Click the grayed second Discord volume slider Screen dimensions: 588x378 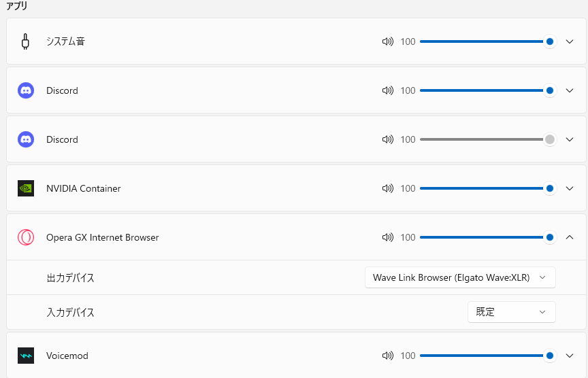click(x=488, y=139)
